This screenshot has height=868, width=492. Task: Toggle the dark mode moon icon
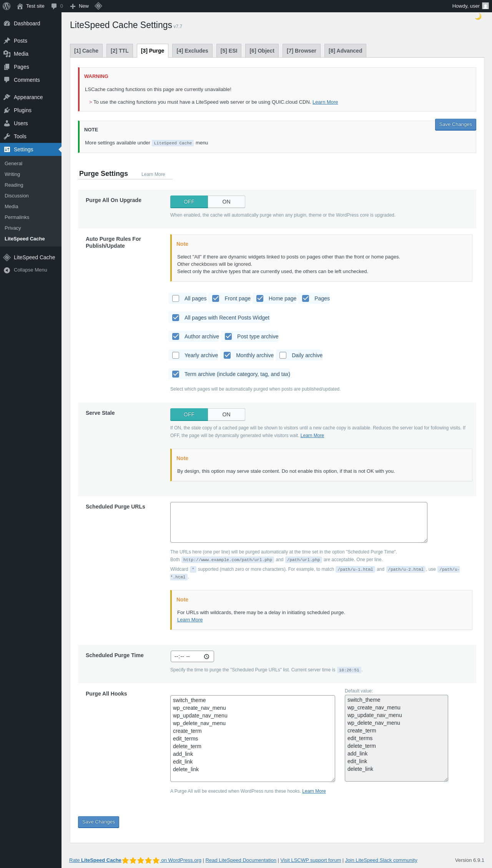click(x=478, y=16)
